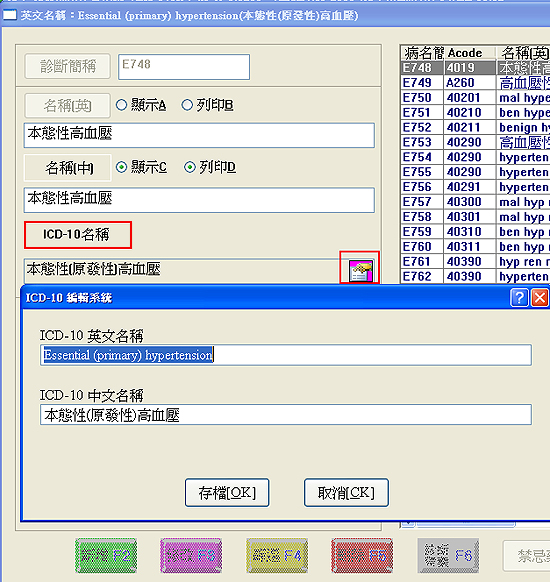Click the ICD-10名稱 button
The width and height of the screenshot is (550, 582).
[x=78, y=235]
